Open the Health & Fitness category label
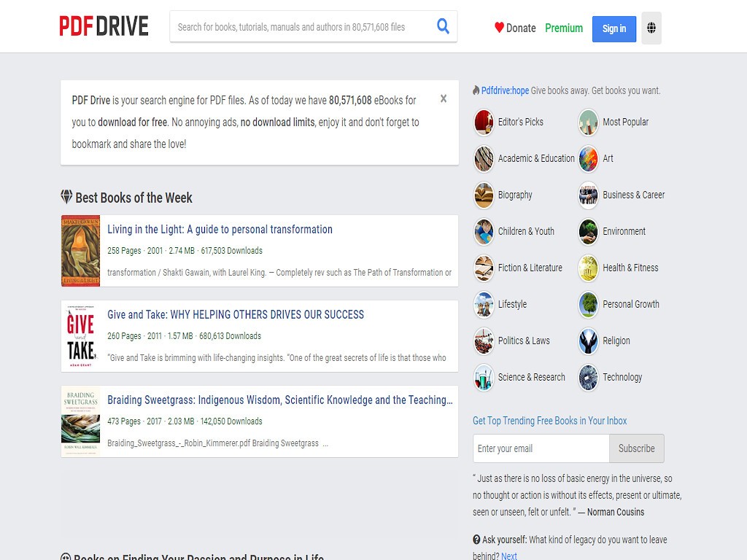Image resolution: width=747 pixels, height=560 pixels. 630,268
